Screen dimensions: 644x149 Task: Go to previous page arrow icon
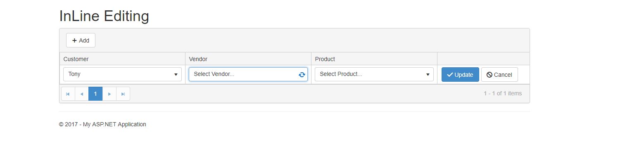tap(82, 94)
